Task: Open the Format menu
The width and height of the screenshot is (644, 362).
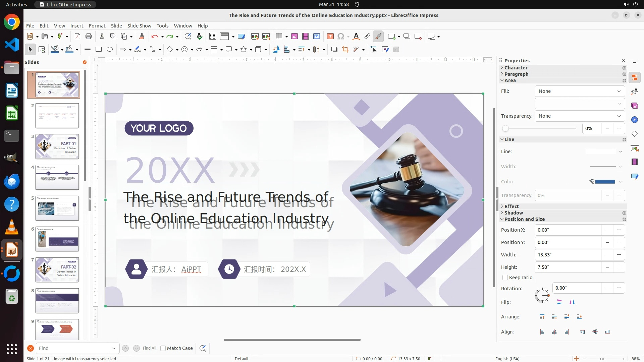Action: [x=97, y=26]
